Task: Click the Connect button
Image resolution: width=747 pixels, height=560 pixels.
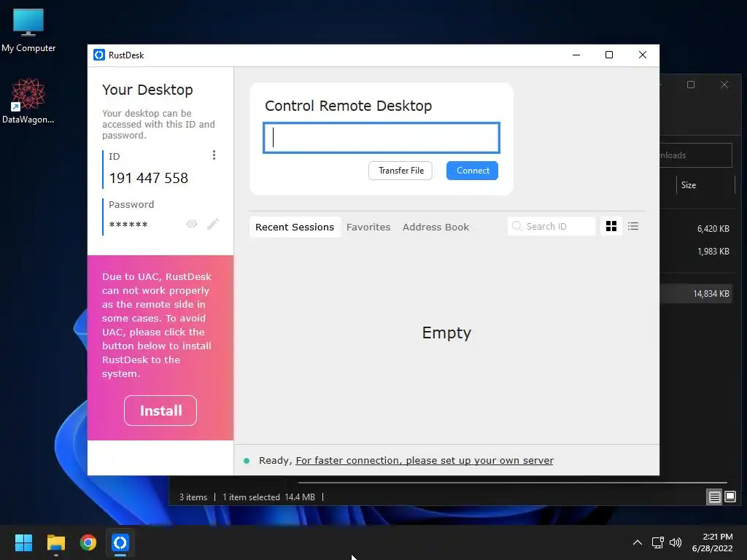Action: (x=472, y=171)
